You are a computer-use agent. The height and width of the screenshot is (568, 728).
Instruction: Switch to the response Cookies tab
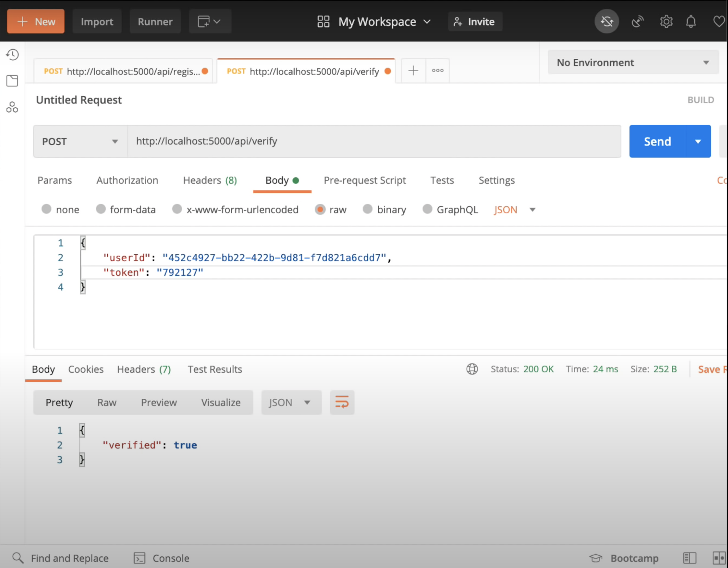86,369
